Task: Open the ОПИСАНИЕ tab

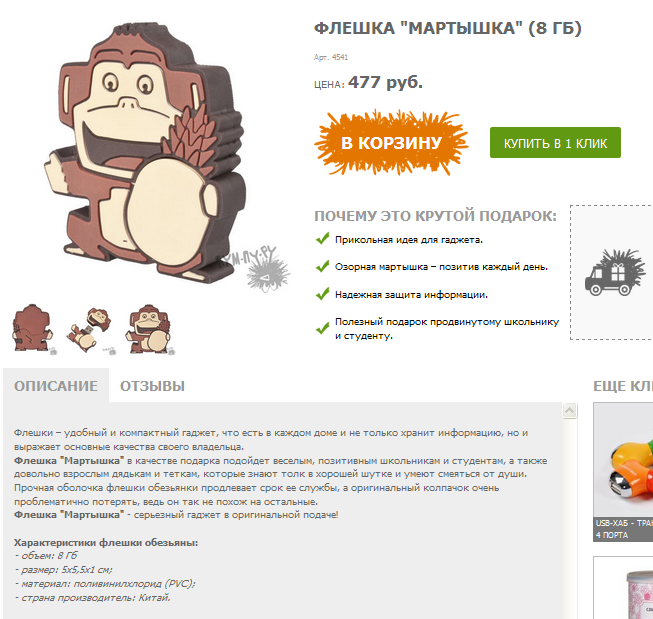Action: (56, 386)
